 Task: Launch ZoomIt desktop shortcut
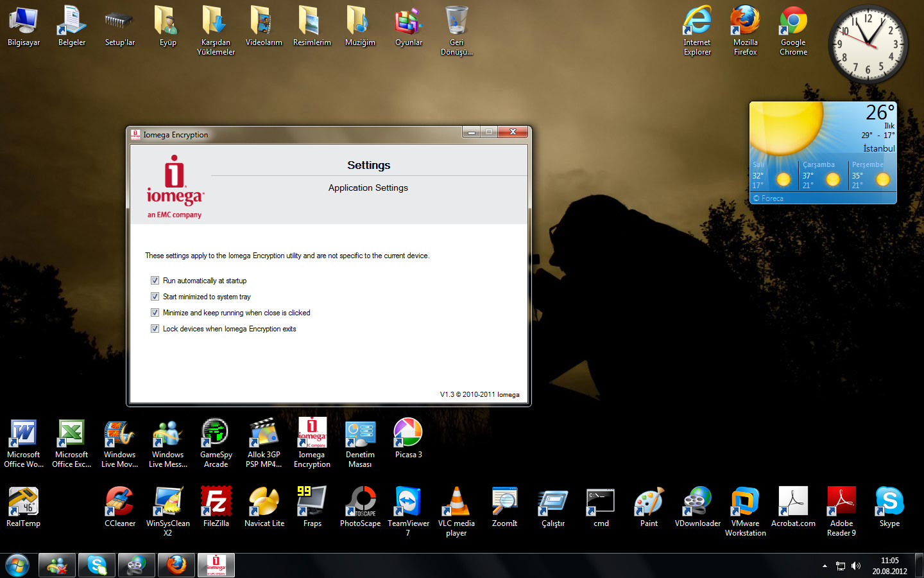tap(504, 507)
